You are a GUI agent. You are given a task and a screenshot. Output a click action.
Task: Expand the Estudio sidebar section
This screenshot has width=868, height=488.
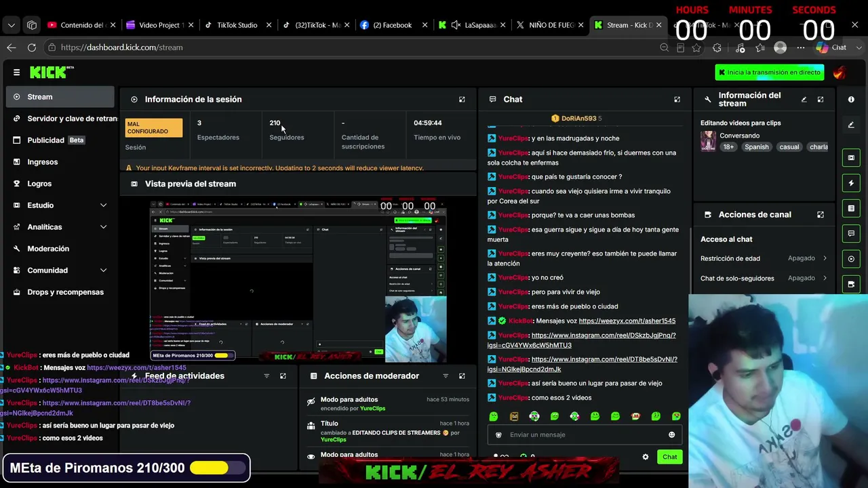(103, 205)
